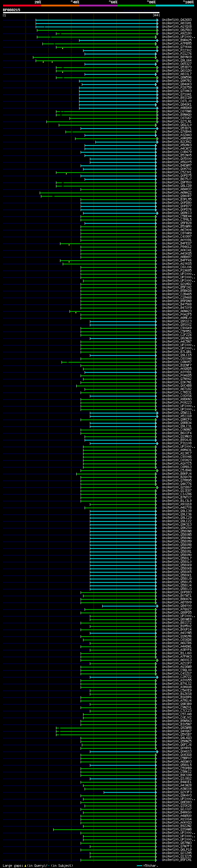Select hit label UniRef100_Q9LU64
This screenshot has height=868, width=197.
click(177, 60)
